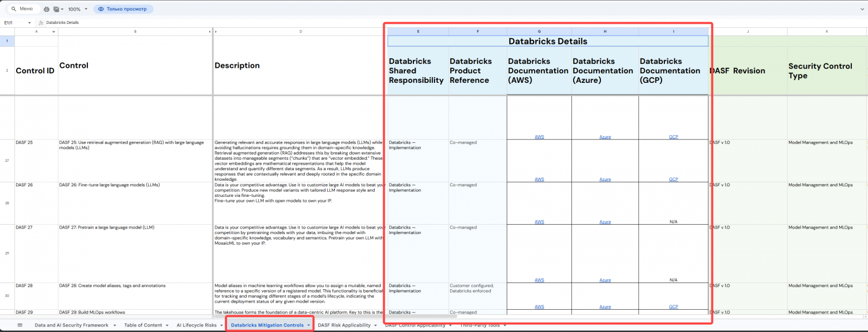Click N/A cell in DASF 27 row

673,254
